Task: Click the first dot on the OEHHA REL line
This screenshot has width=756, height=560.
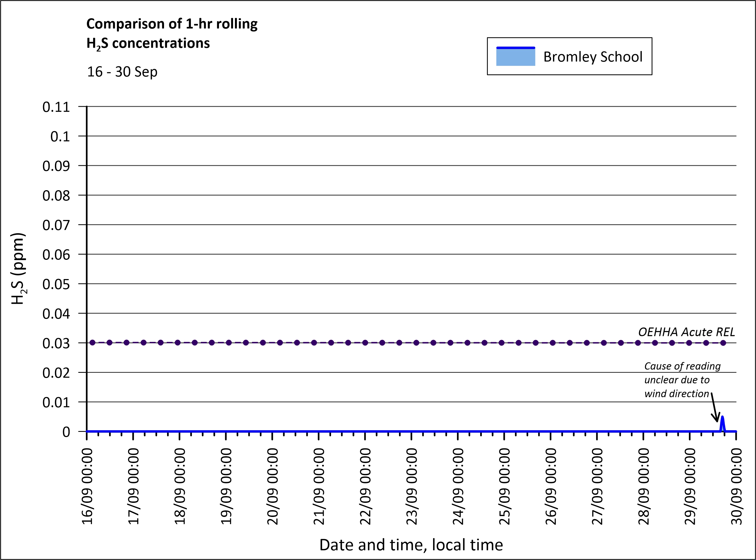Action: tap(93, 343)
